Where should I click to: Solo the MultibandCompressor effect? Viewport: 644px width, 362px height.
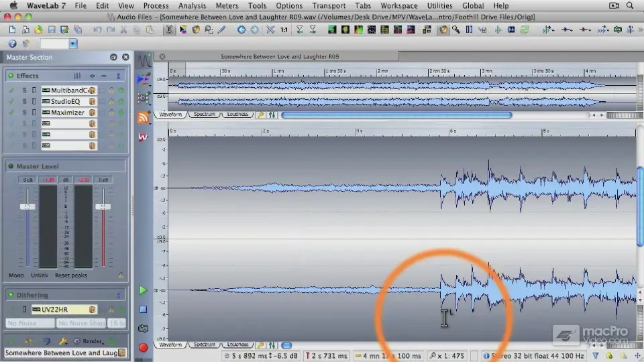(x=24, y=90)
